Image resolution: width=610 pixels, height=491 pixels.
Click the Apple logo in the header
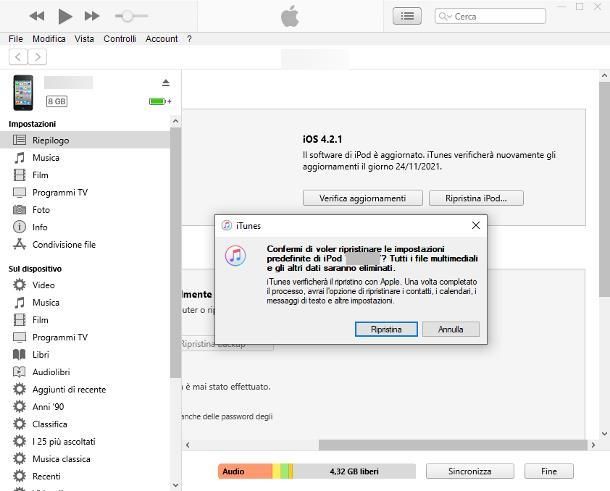click(x=290, y=16)
